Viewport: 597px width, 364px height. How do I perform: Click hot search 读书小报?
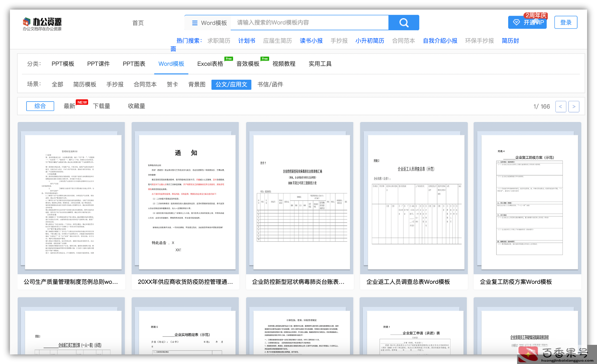[x=311, y=41]
